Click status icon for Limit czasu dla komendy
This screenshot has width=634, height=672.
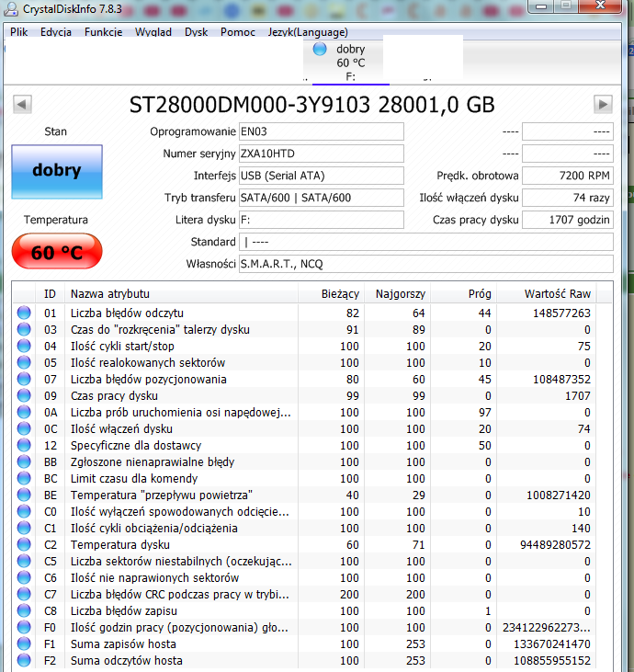[24, 478]
